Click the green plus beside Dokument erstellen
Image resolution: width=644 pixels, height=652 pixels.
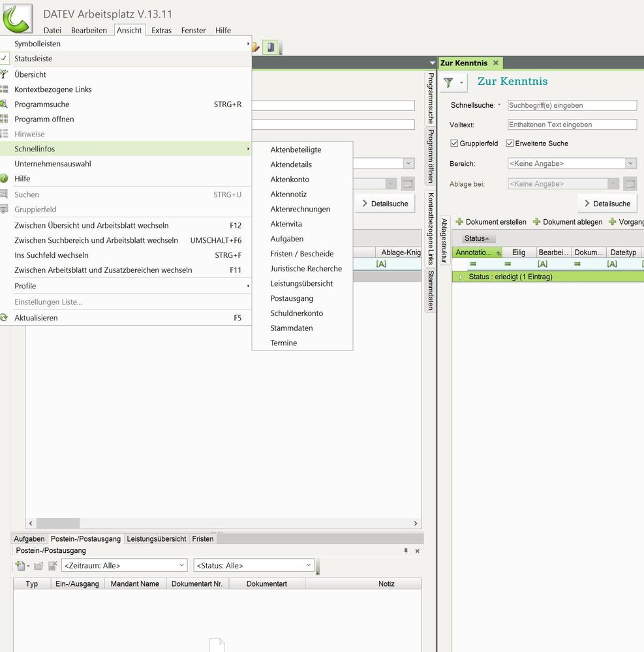pos(459,222)
